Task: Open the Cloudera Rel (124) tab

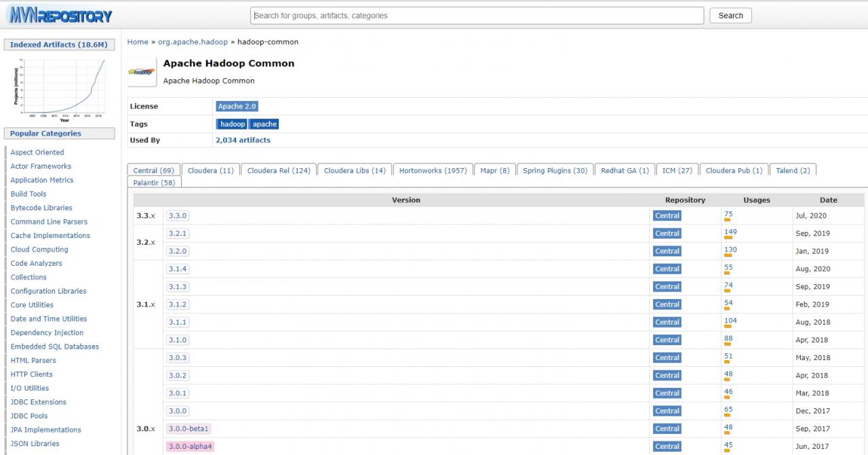Action: [x=279, y=170]
